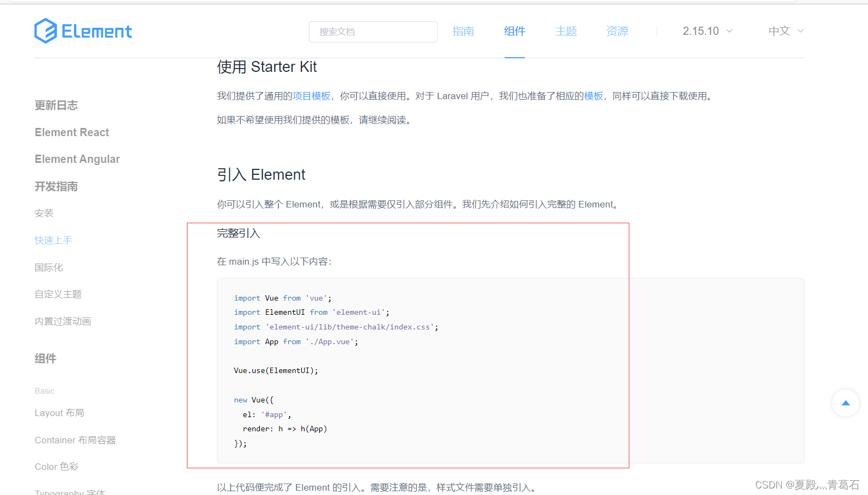Open the 资源 nav tab
The image size is (868, 495).
pos(617,31)
